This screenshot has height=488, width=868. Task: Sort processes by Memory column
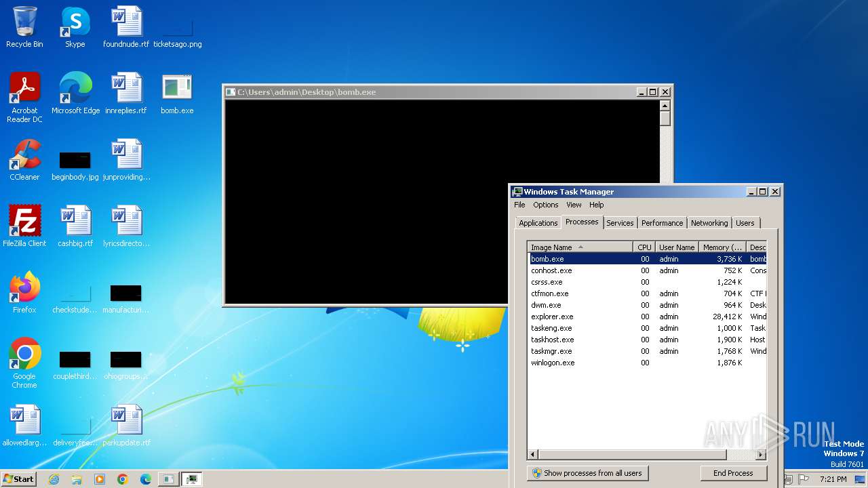click(722, 247)
